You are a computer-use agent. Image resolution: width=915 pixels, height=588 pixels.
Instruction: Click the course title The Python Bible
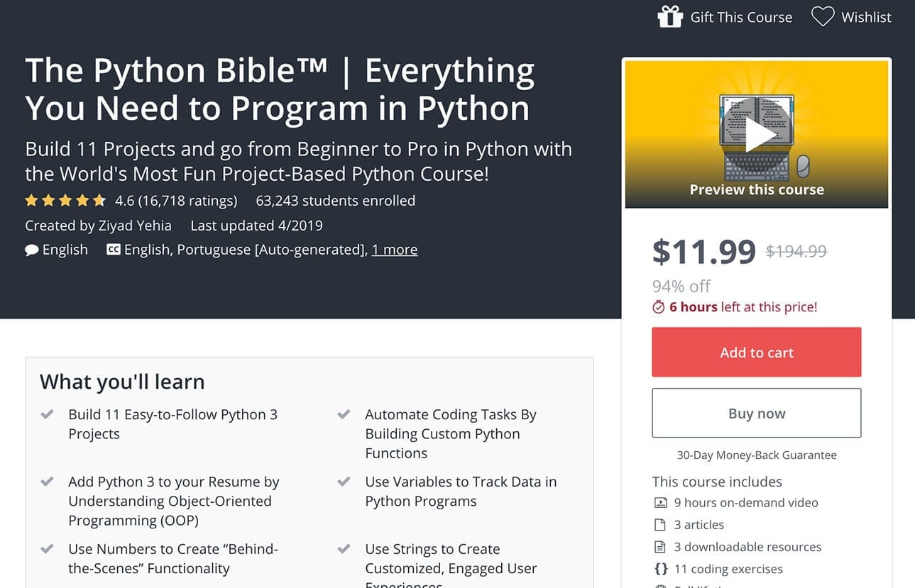tap(280, 89)
